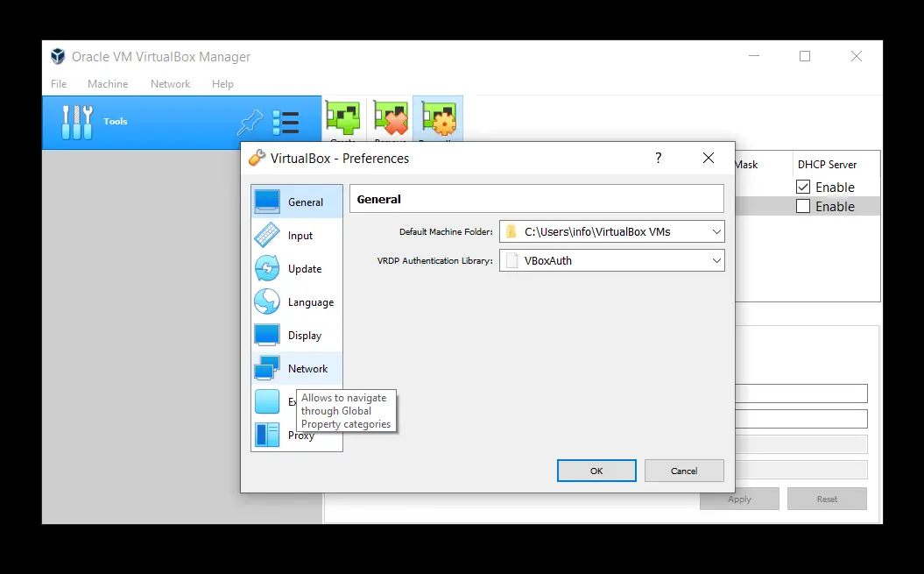Expand the Default Machine Folder dropdown
924x574 pixels.
coord(716,232)
